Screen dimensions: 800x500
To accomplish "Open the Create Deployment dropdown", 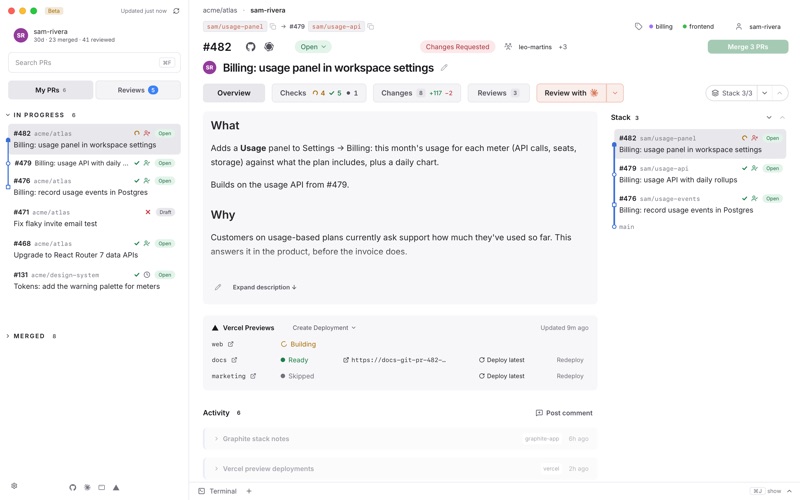I will [x=324, y=328].
